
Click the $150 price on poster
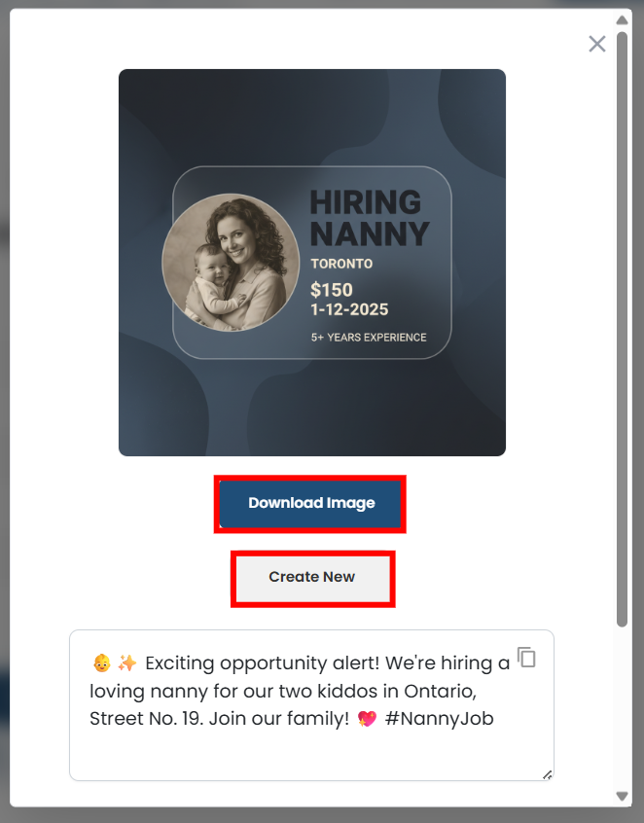click(x=331, y=290)
